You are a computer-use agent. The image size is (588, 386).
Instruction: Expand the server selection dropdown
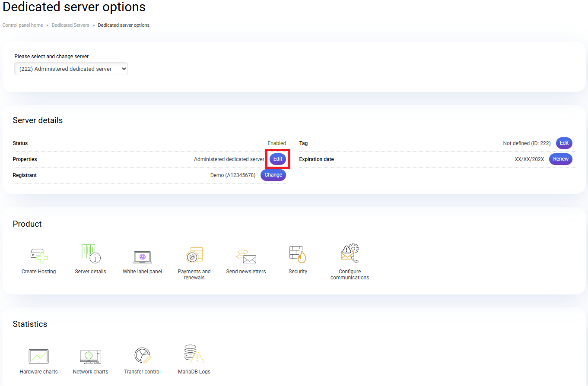pyautogui.click(x=71, y=69)
